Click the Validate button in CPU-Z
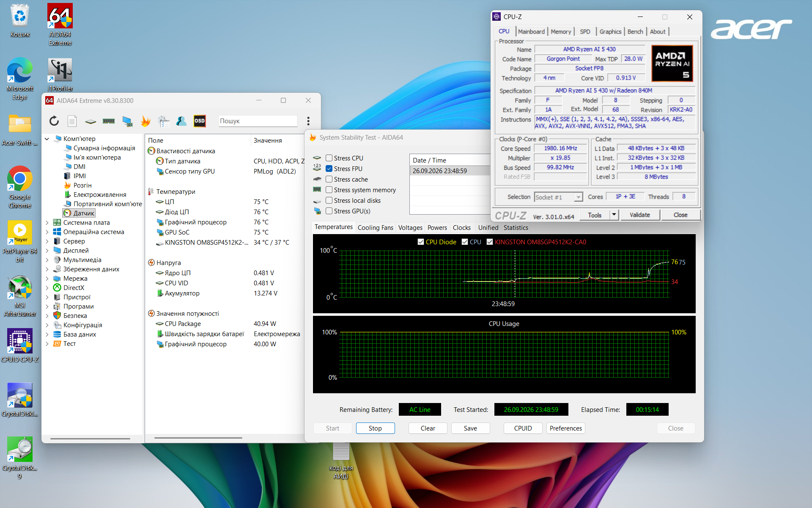812x508 pixels. (x=639, y=215)
